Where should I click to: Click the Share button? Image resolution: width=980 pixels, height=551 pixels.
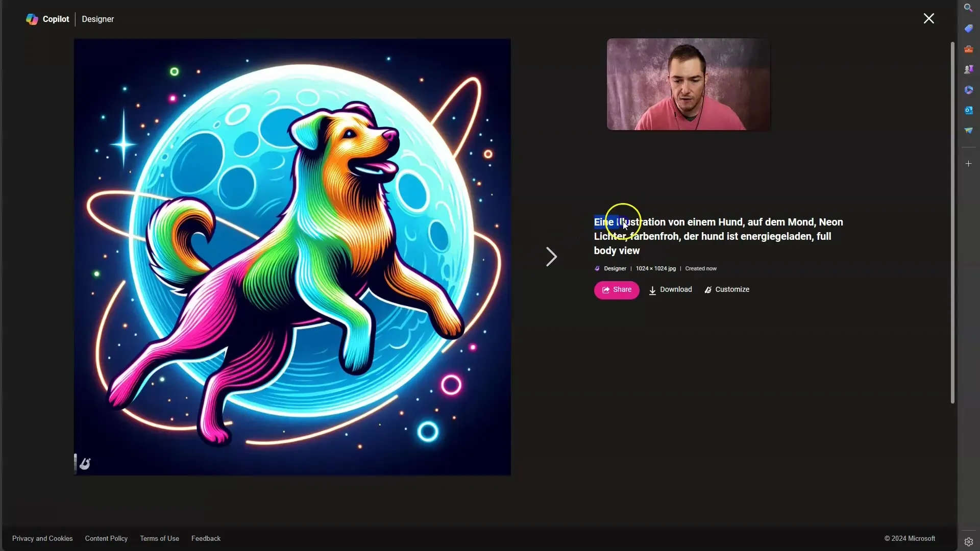click(x=617, y=289)
